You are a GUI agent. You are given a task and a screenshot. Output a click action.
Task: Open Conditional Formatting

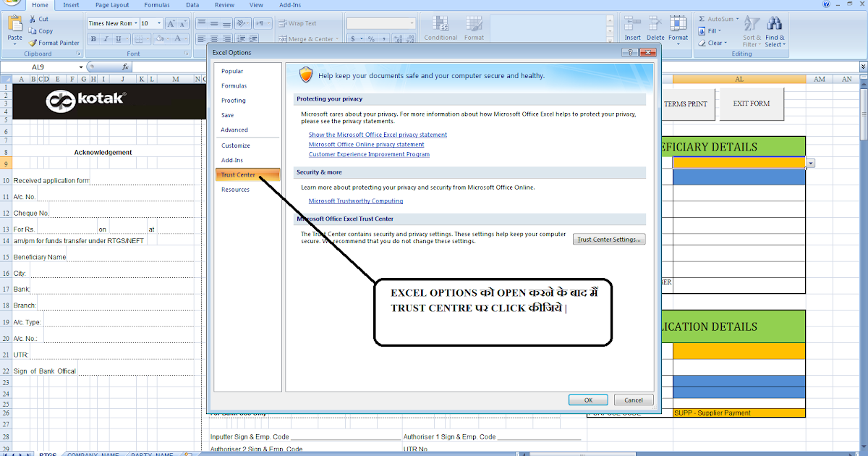[x=441, y=29]
